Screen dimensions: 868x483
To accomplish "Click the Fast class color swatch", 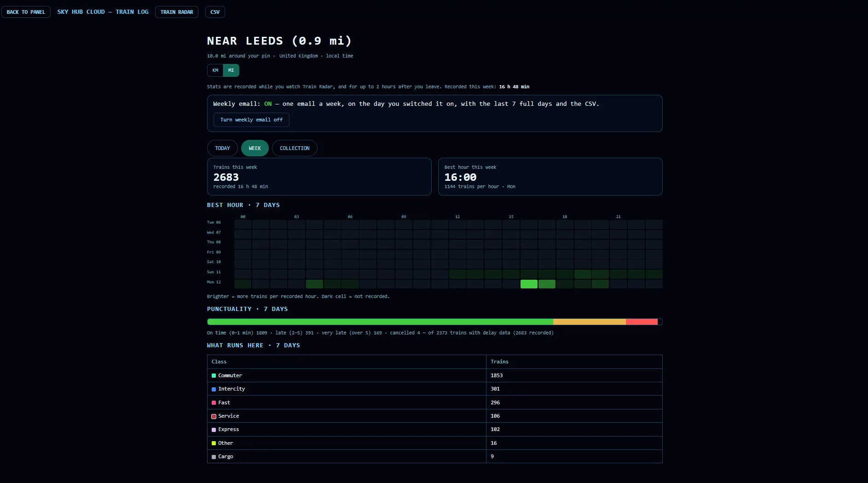I will [x=214, y=403].
